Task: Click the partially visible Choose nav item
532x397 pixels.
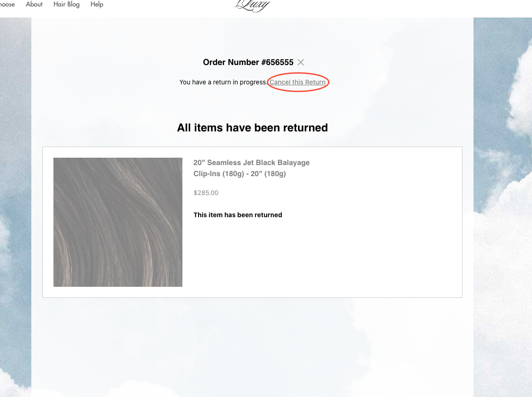Action: click(8, 4)
